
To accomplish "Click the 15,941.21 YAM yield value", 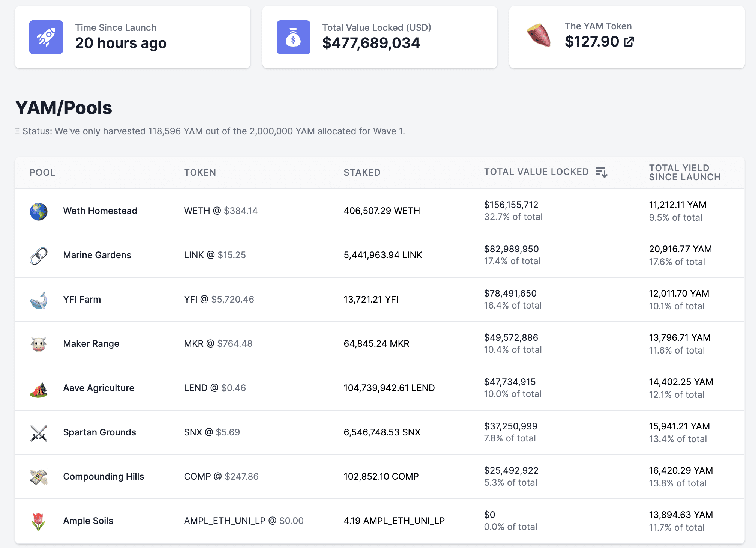I will point(679,426).
